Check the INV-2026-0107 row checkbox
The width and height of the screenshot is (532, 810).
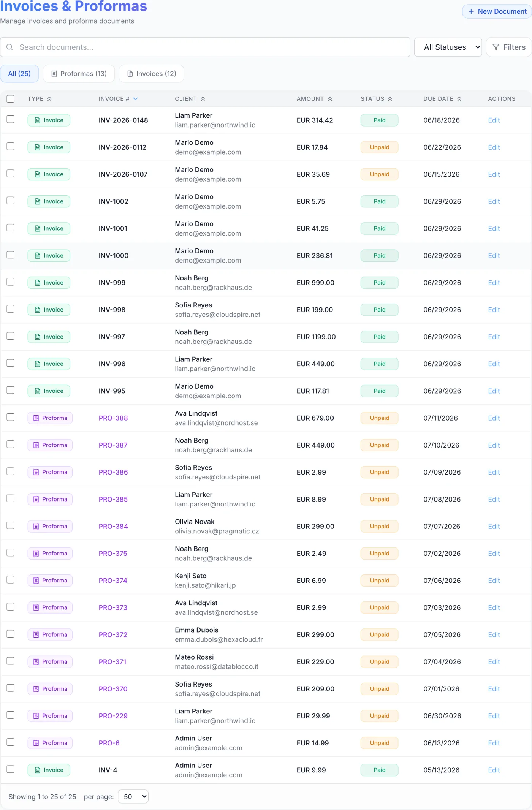[11, 173]
